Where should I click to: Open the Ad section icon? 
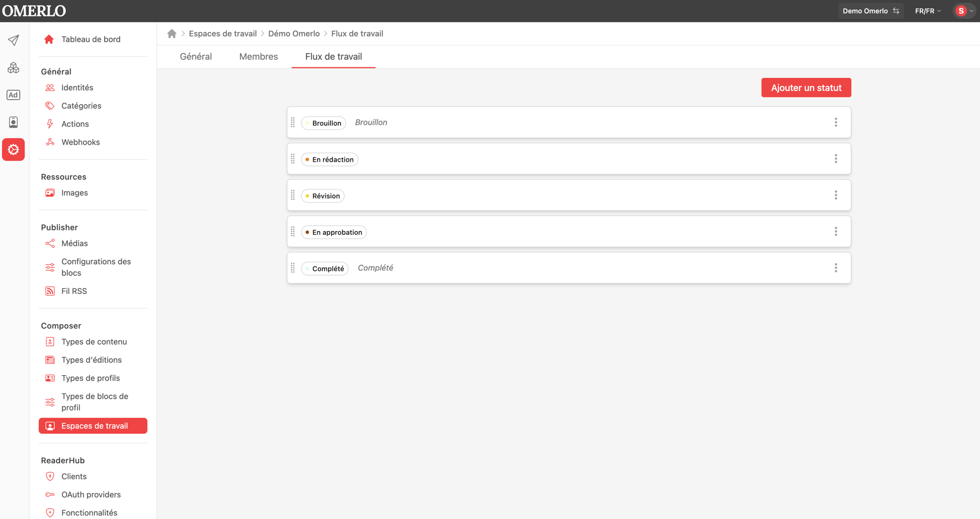[x=13, y=95]
